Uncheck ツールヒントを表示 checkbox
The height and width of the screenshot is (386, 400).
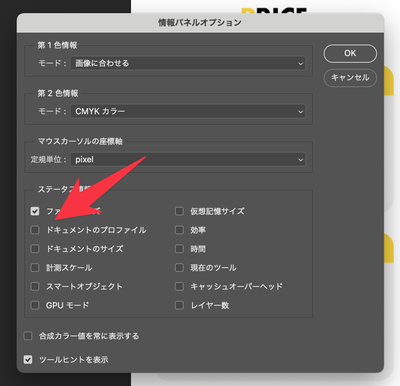[28, 360]
